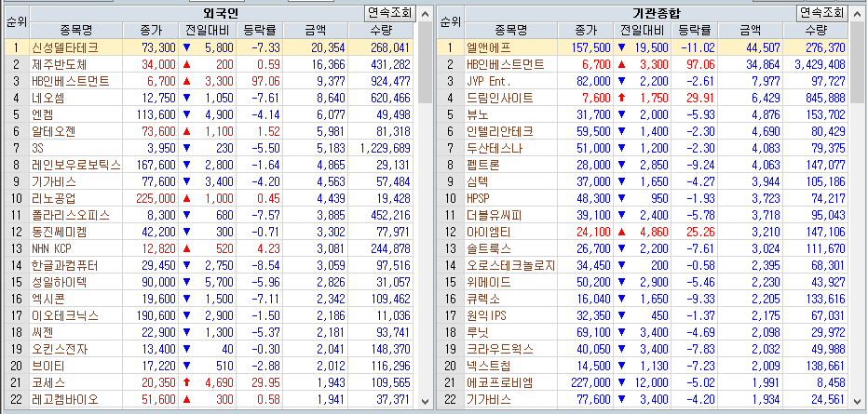The image size is (868, 414).
Task: Select 리노공업 stock name
Action: click(54, 198)
